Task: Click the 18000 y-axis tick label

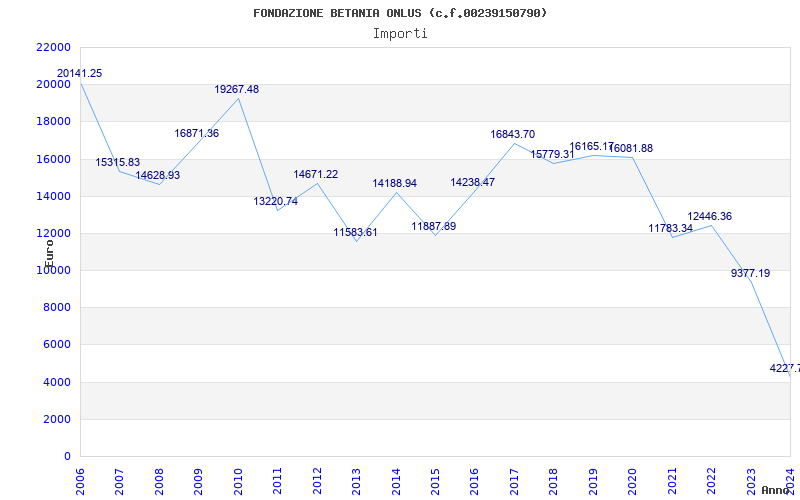Action: (54, 122)
